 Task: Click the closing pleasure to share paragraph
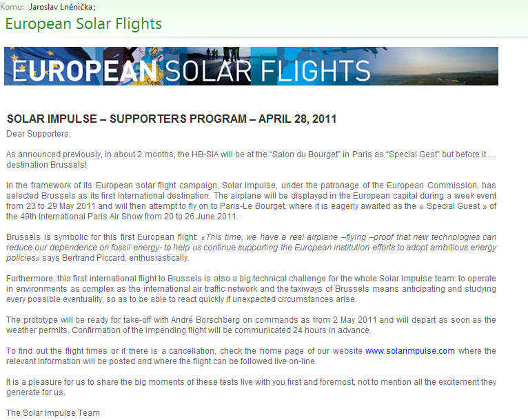[x=251, y=387]
